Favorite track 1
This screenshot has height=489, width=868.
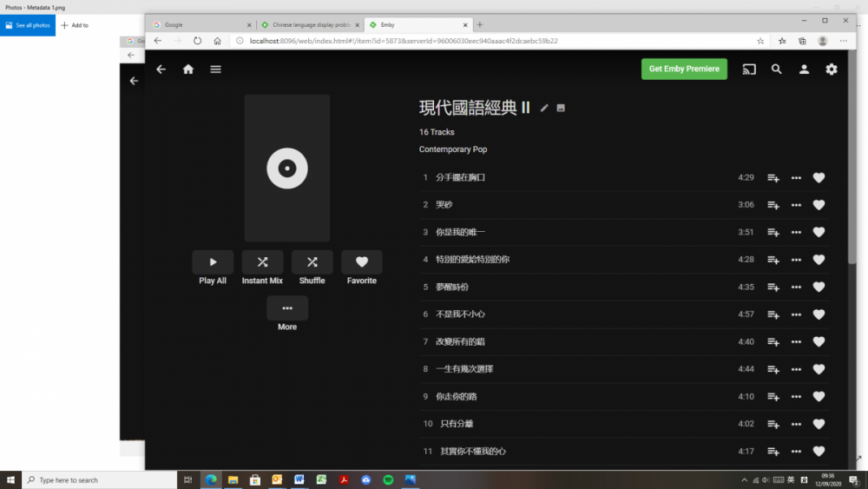point(819,178)
